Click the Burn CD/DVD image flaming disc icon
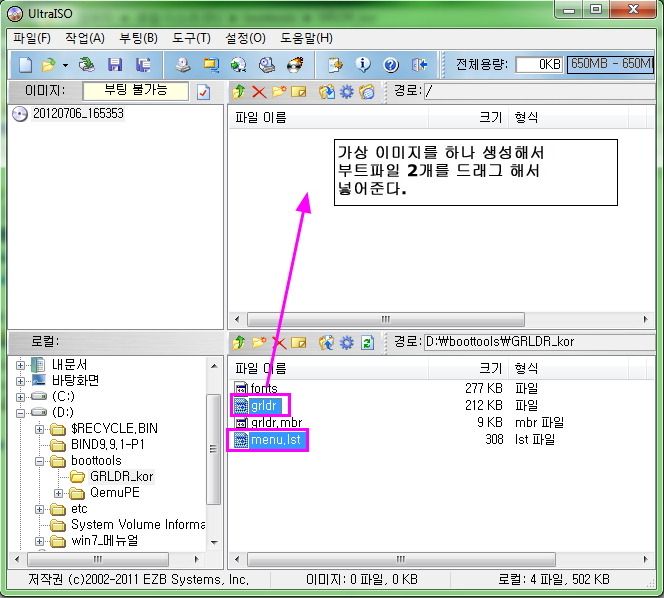 (295, 65)
